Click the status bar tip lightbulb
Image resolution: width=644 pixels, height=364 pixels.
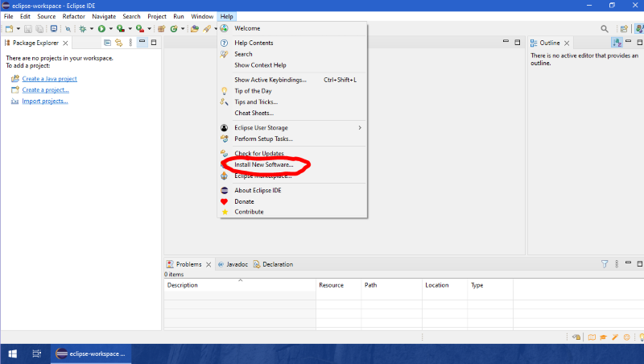point(641,337)
